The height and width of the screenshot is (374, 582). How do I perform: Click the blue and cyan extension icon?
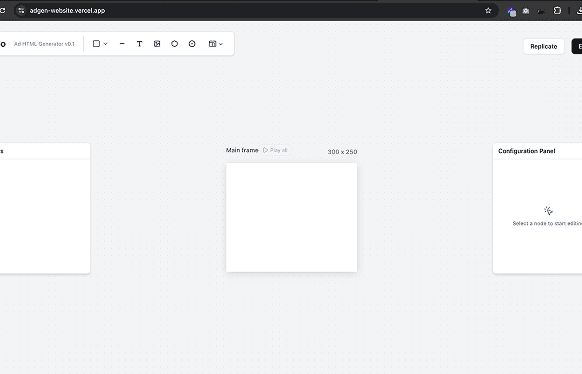pos(511,12)
